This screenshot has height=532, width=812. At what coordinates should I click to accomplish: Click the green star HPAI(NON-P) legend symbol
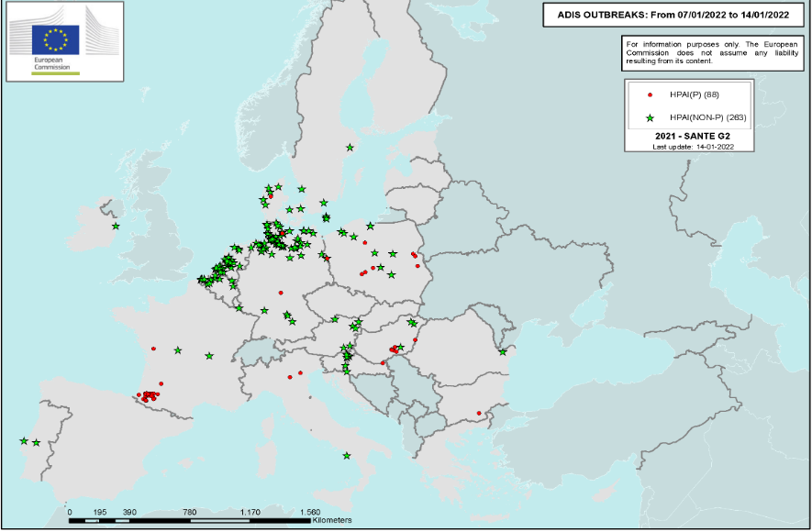650,117
